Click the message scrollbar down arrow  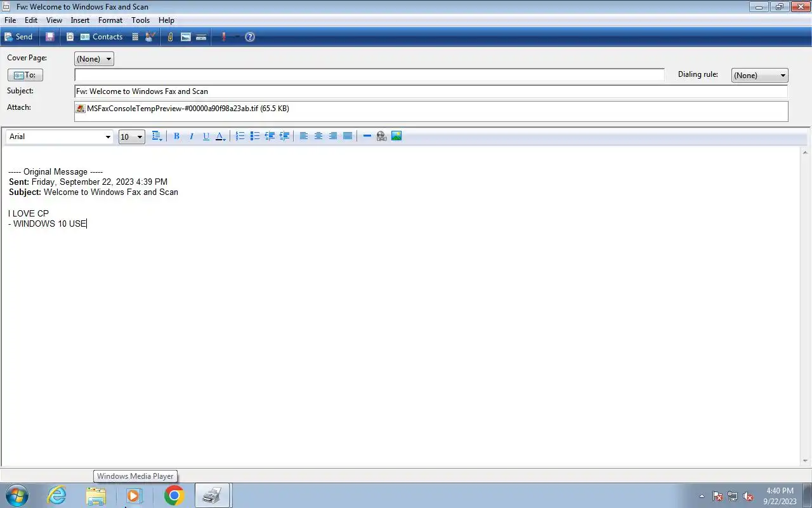(806, 461)
